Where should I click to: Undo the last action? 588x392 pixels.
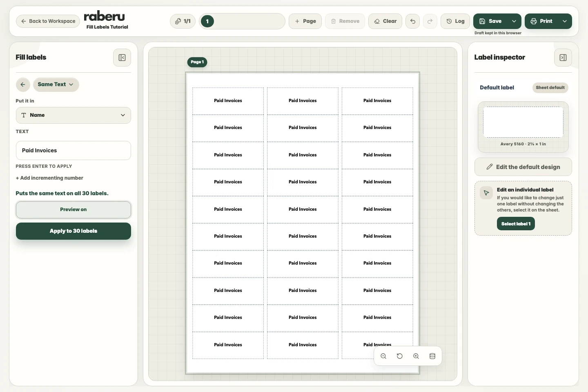click(x=413, y=21)
